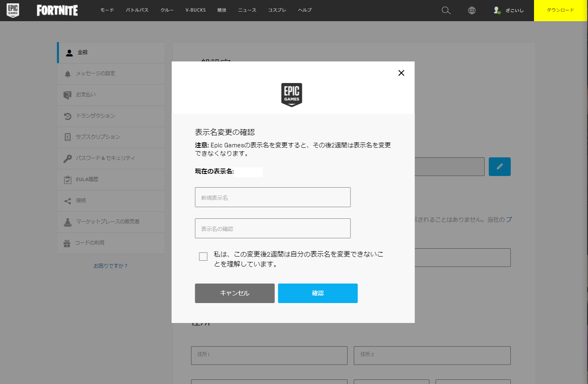Open the 競技 menu item

(222, 10)
